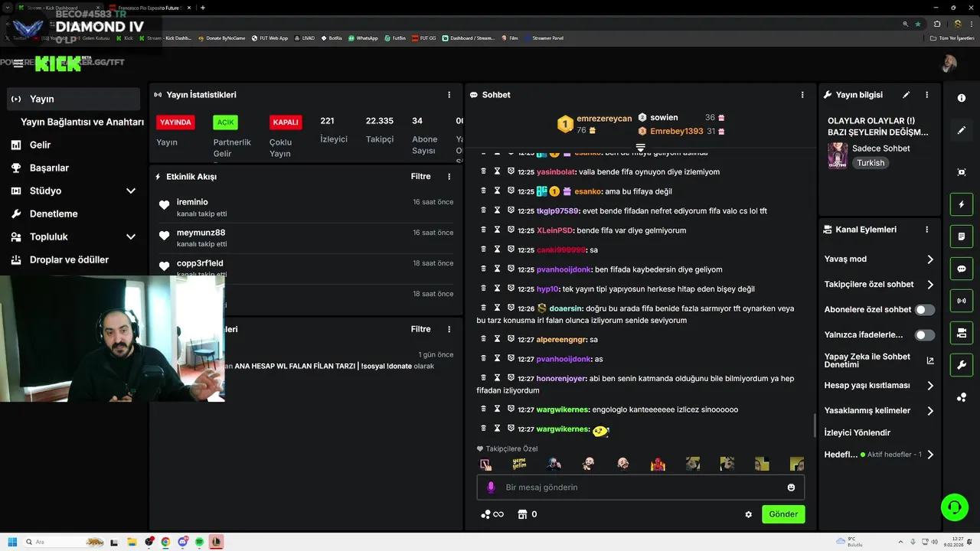Open the hamburger menu beside Kick logo
This screenshot has height=551, width=980.
pos(18,64)
